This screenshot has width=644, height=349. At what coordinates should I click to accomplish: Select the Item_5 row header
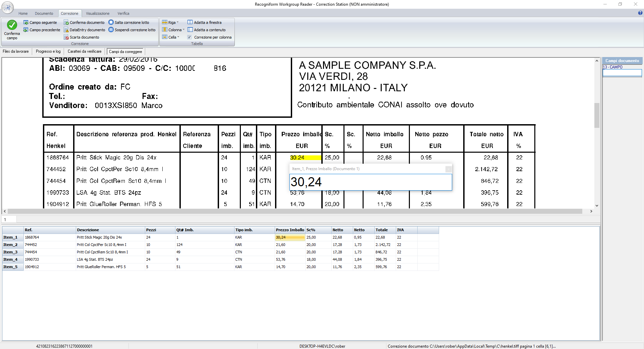coord(13,267)
